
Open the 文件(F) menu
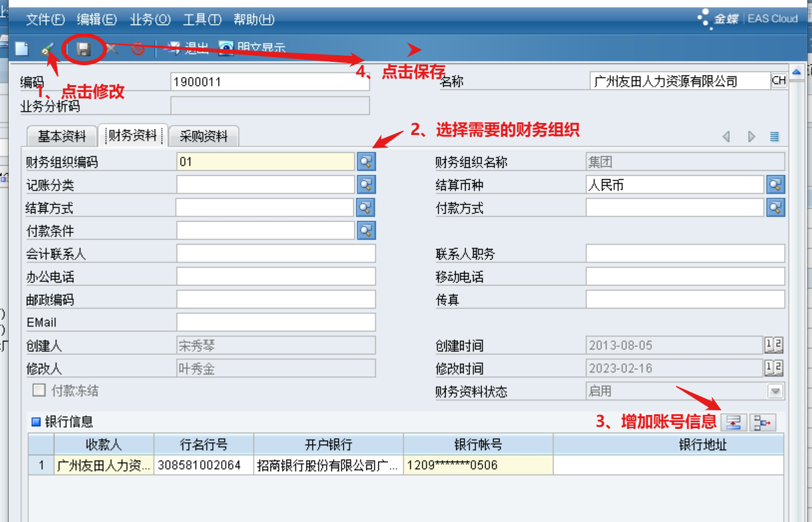pos(45,19)
